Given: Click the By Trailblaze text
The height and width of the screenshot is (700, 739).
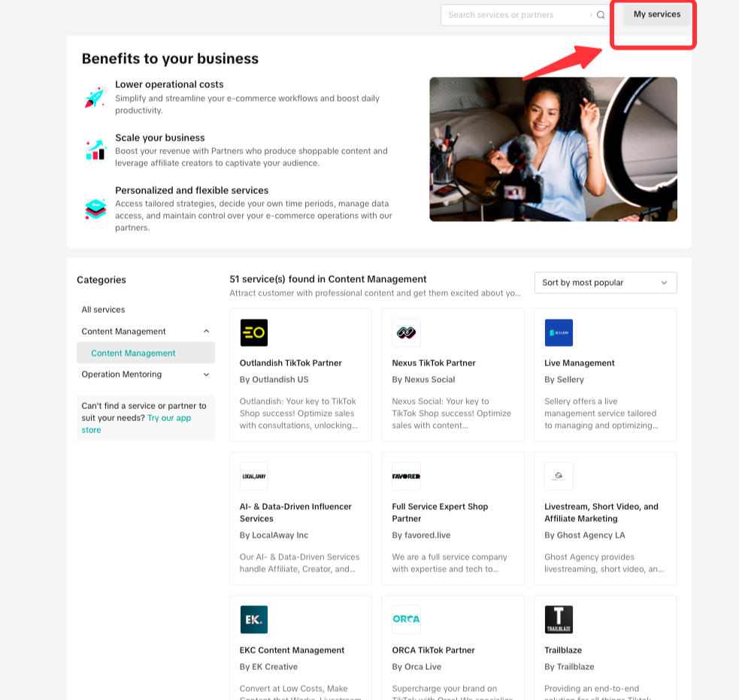Looking at the screenshot, I should pos(569,666).
